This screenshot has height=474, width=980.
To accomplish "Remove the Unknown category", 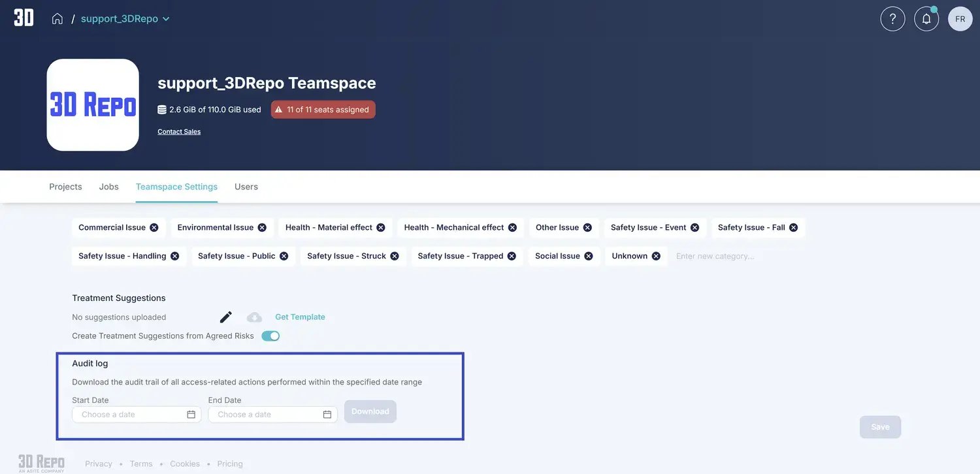I will click(656, 256).
